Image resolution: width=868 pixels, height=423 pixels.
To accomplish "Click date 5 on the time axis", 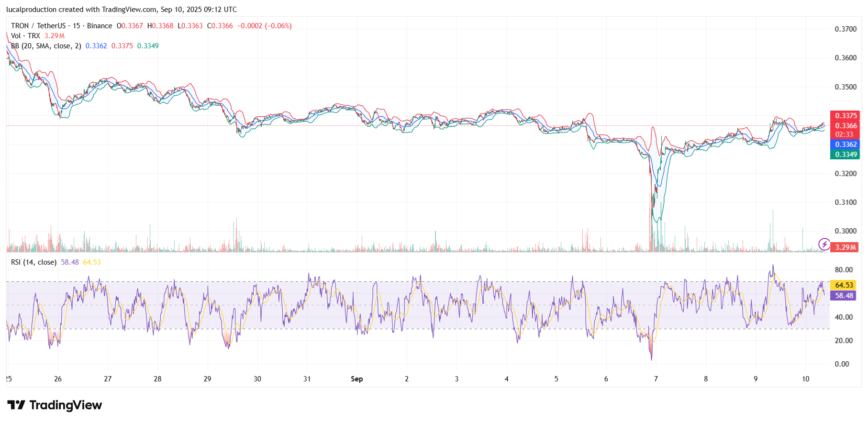I will pos(556,379).
